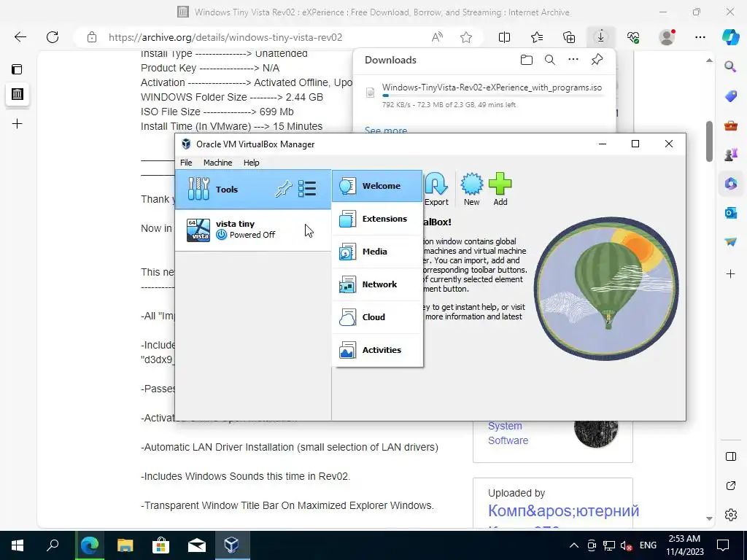Screen dimensions: 747x560
Task: Open the Windows notification center
Action: click(723, 545)
